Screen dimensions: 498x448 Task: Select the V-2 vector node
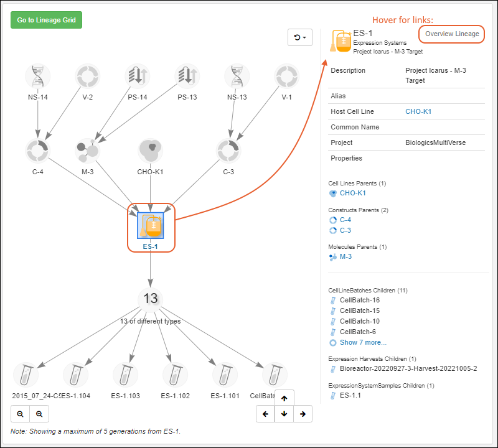click(87, 77)
